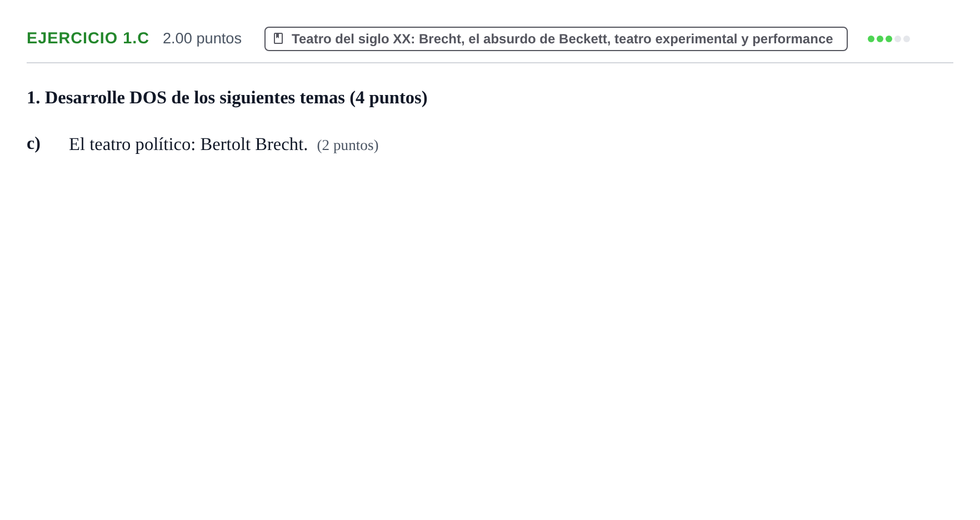Click the number 1. before Desarrolle
This screenshot has width=980, height=520.
33,98
